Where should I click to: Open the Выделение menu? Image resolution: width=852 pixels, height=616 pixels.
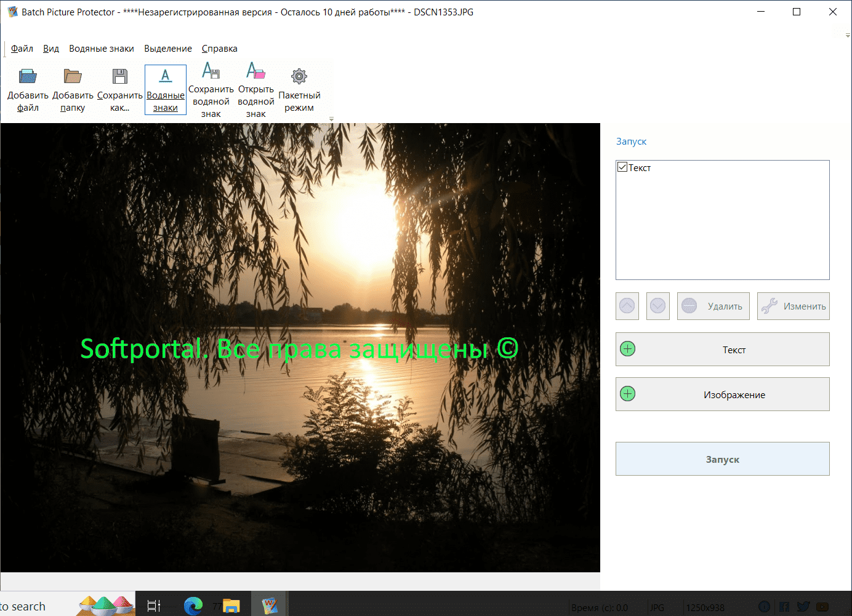tap(168, 49)
